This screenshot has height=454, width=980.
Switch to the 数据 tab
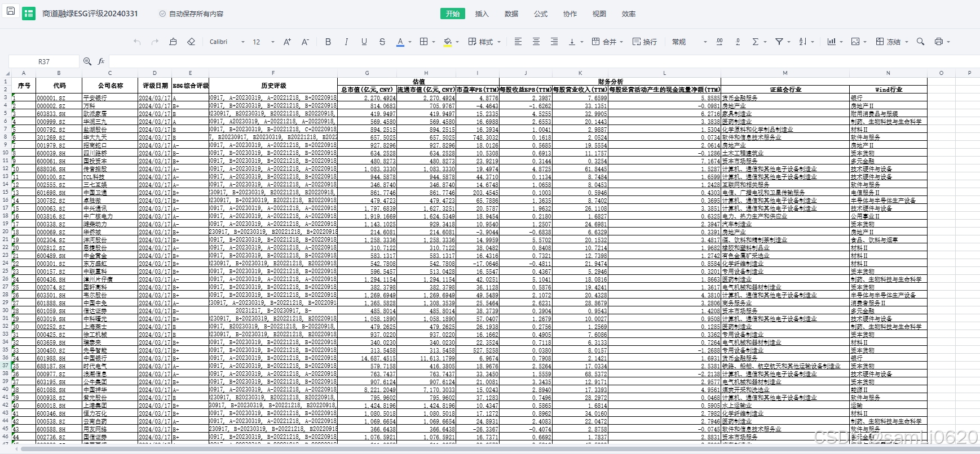[x=511, y=14]
